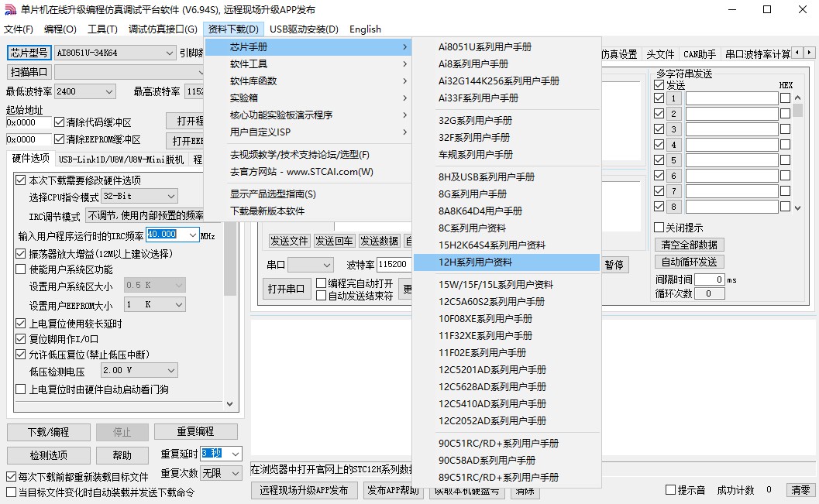Open the 编程(O) menu

point(60,29)
